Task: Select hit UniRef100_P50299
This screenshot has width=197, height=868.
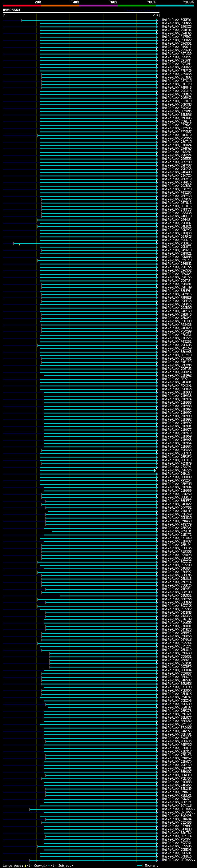Action: coord(177,332)
